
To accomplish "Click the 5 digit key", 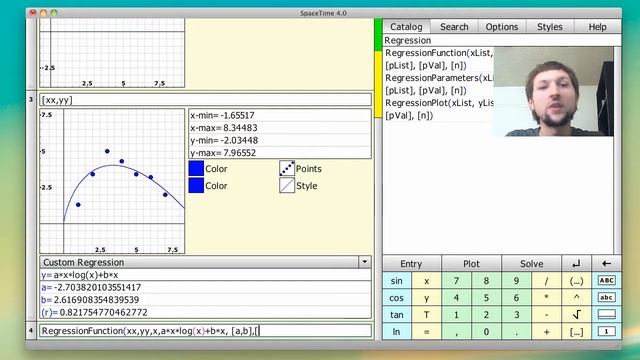I will click(486, 298).
